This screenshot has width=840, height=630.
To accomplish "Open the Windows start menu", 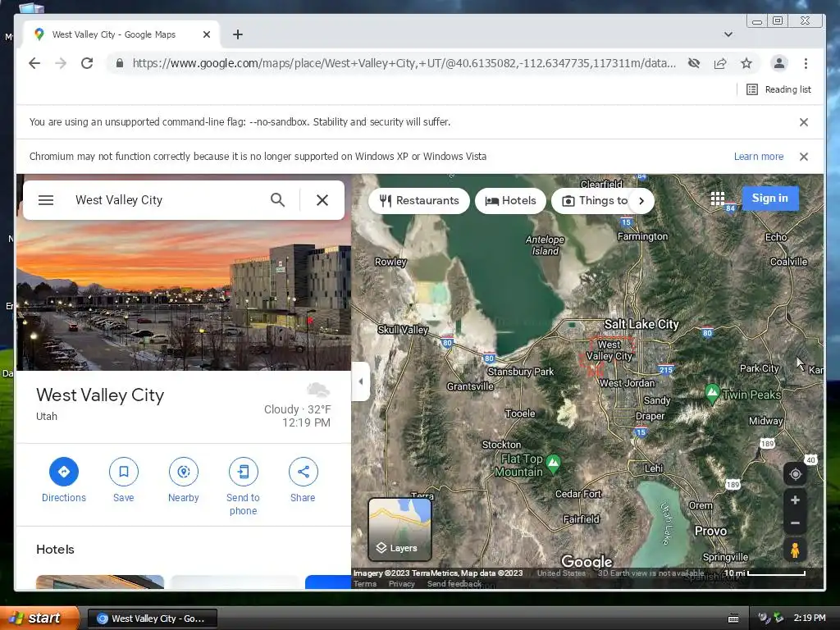I will 39,619.
